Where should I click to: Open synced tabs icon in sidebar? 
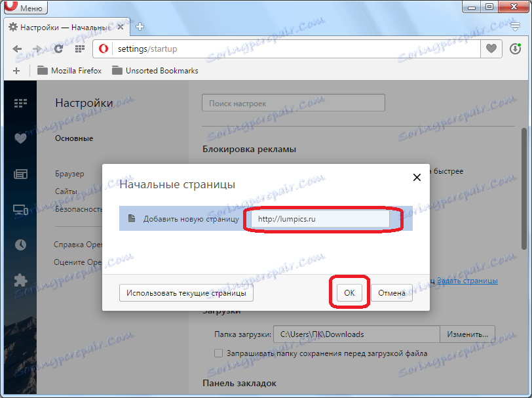coord(20,210)
